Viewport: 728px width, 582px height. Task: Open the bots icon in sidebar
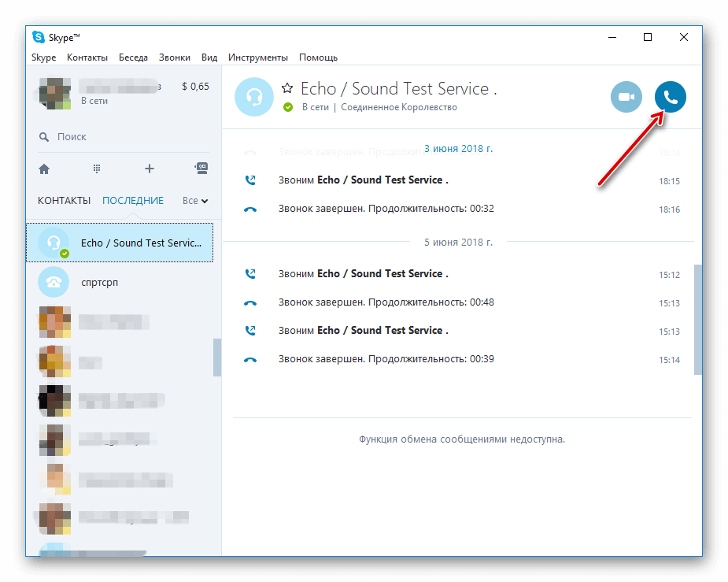pos(201,169)
